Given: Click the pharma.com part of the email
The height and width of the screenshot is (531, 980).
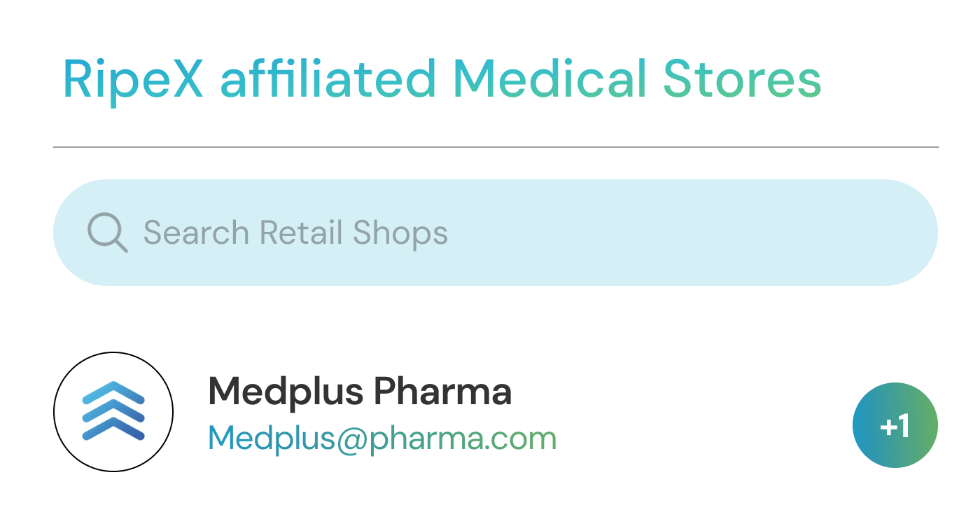Looking at the screenshot, I should tap(463, 439).
